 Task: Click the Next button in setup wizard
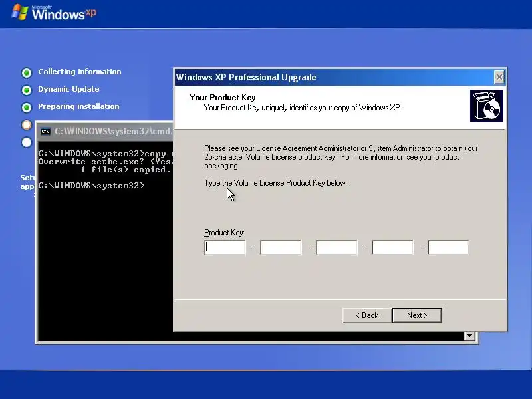point(417,315)
